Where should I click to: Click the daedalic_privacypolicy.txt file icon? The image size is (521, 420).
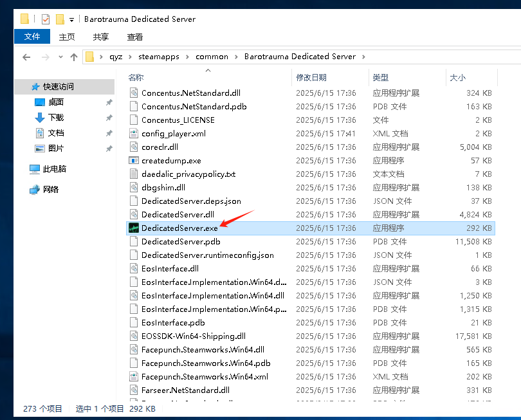click(x=134, y=174)
